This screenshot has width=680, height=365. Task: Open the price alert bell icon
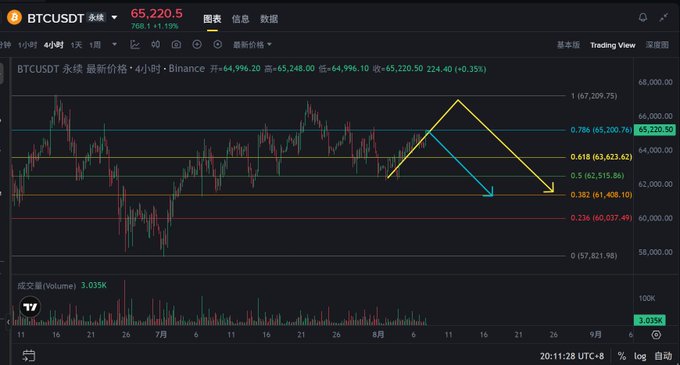(643, 17)
